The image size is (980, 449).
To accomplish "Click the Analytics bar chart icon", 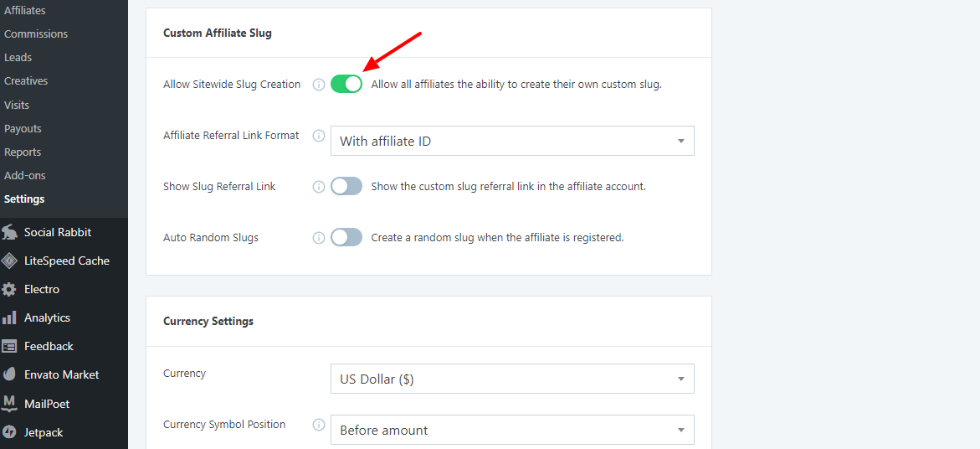I will pos(9,317).
